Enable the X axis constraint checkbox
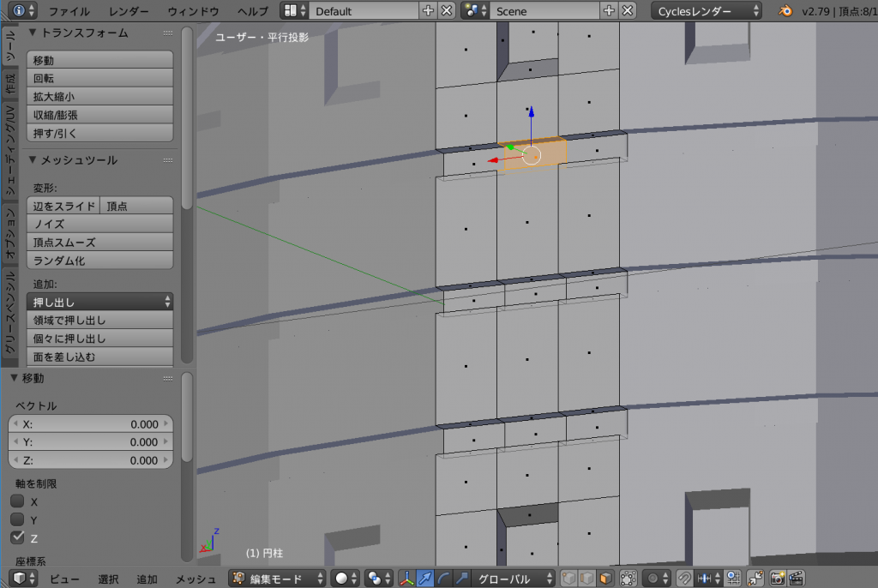This screenshot has width=878, height=588. 17,501
